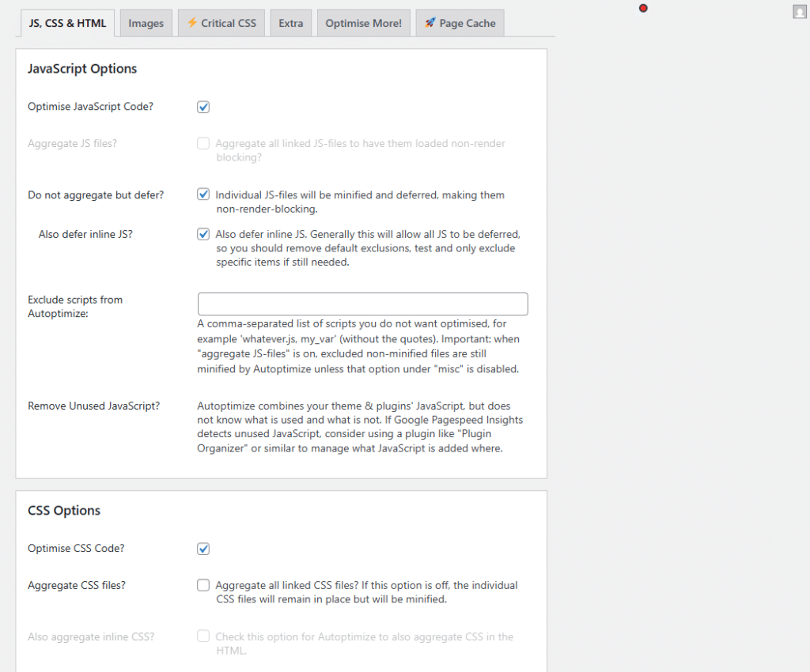Disable the Optimise JavaScript Code checkbox
This screenshot has height=672, width=810.
tap(203, 106)
